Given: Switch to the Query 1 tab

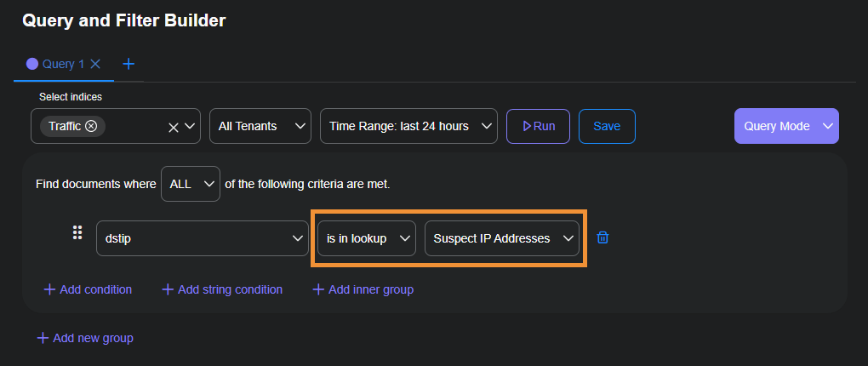Looking at the screenshot, I should pyautogui.click(x=56, y=64).
